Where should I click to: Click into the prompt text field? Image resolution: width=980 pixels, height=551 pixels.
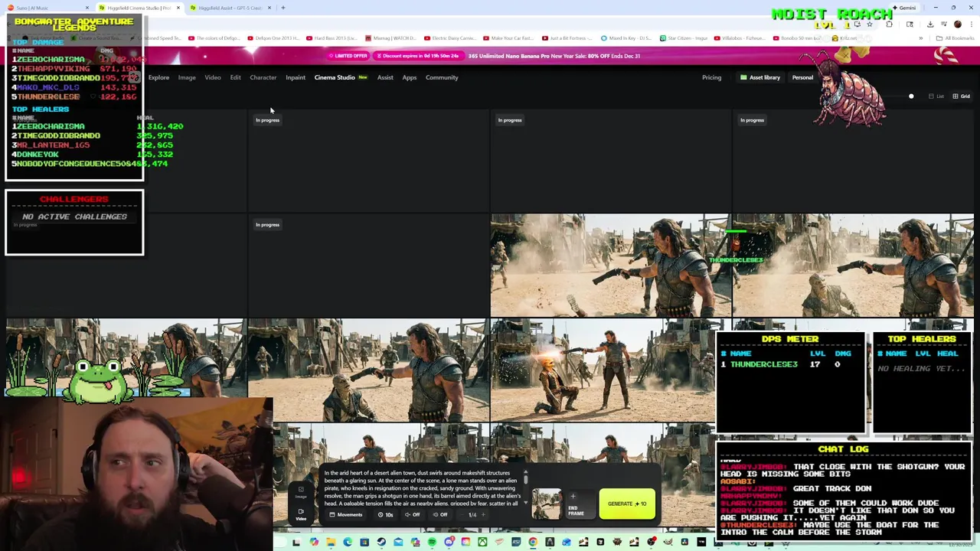423,488
